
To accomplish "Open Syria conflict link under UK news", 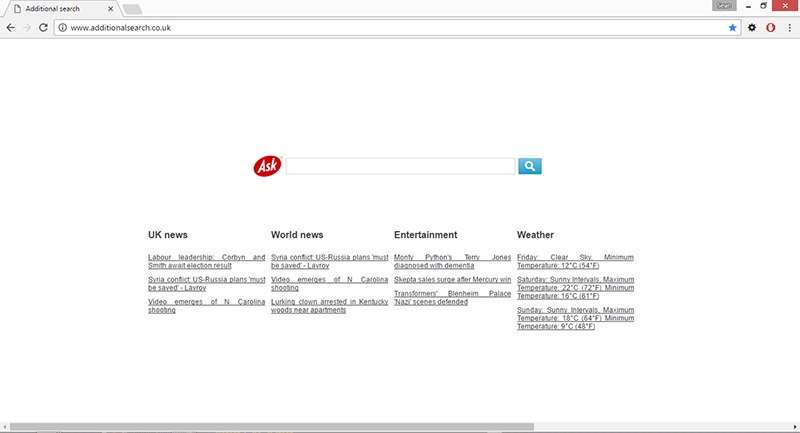I will pos(207,284).
